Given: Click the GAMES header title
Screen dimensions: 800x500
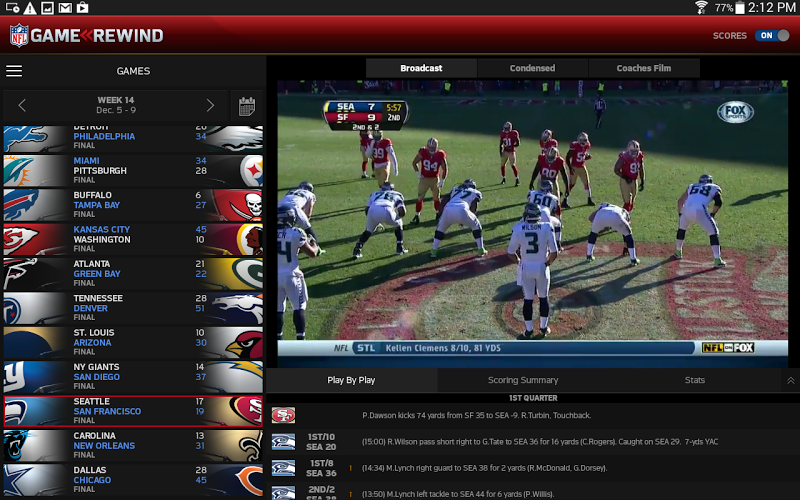Looking at the screenshot, I should pos(133,71).
